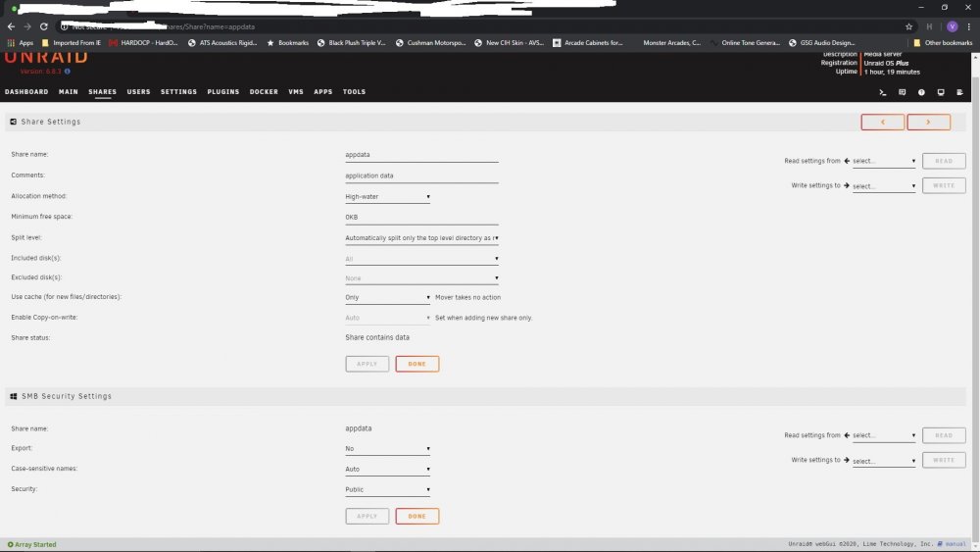The width and height of the screenshot is (980, 552).
Task: Click Write button in SMB Security Settings
Action: tap(944, 460)
